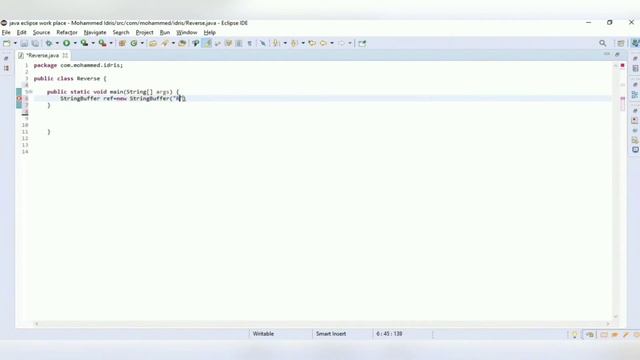
Task: Expand the External Tools dropdown arrow
Action: 111,43
